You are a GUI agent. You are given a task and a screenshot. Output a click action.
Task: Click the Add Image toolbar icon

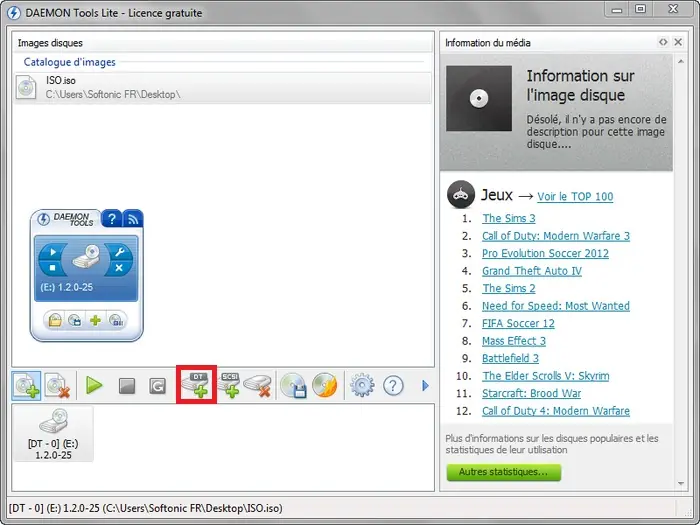click(26, 385)
